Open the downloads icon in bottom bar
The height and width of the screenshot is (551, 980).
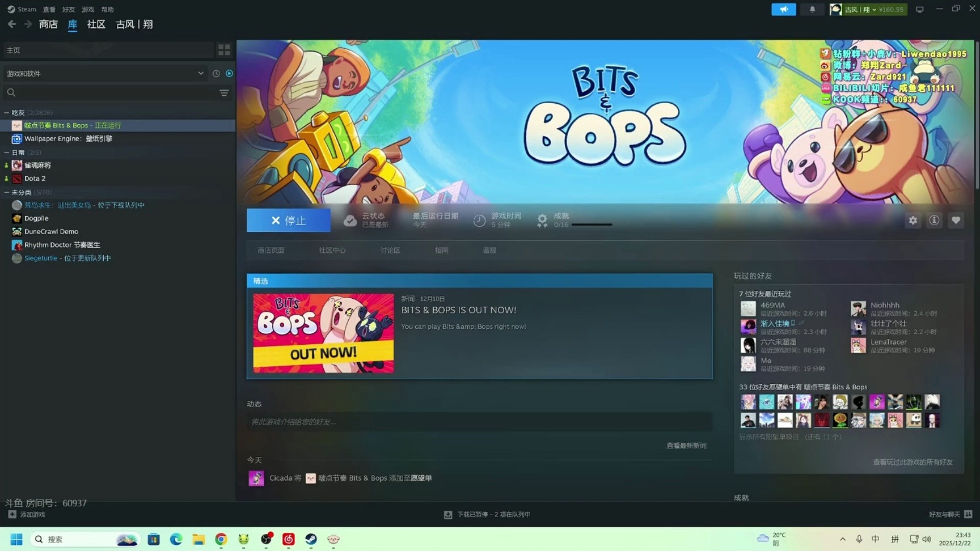click(448, 515)
